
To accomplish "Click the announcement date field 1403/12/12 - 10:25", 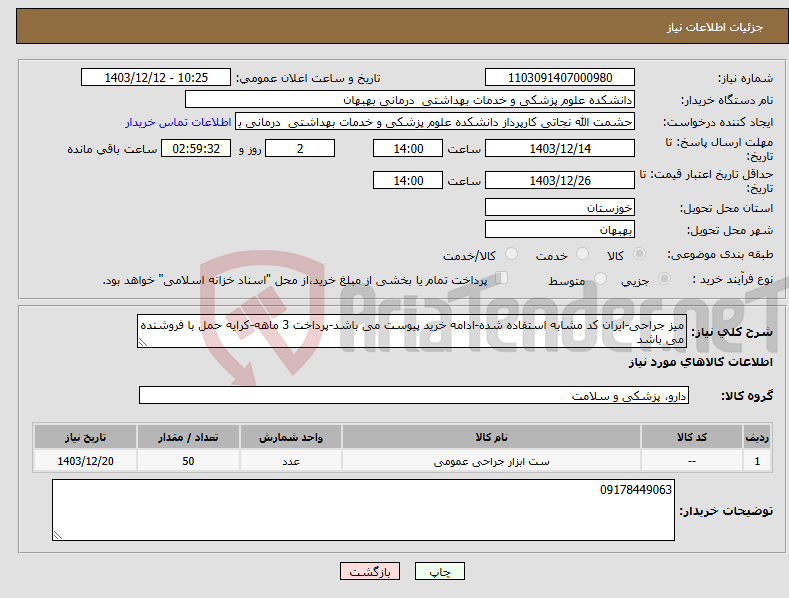I will pyautogui.click(x=155, y=78).
